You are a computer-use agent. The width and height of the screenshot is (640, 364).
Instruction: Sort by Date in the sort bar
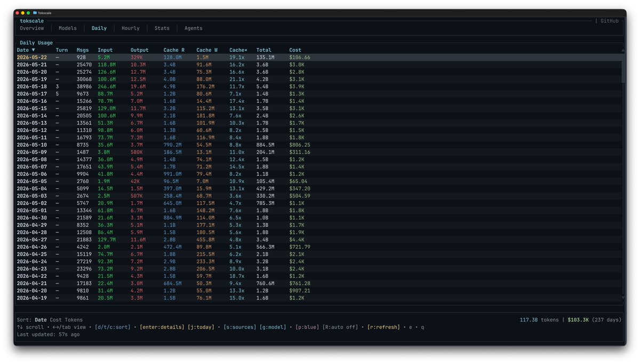coord(41,320)
